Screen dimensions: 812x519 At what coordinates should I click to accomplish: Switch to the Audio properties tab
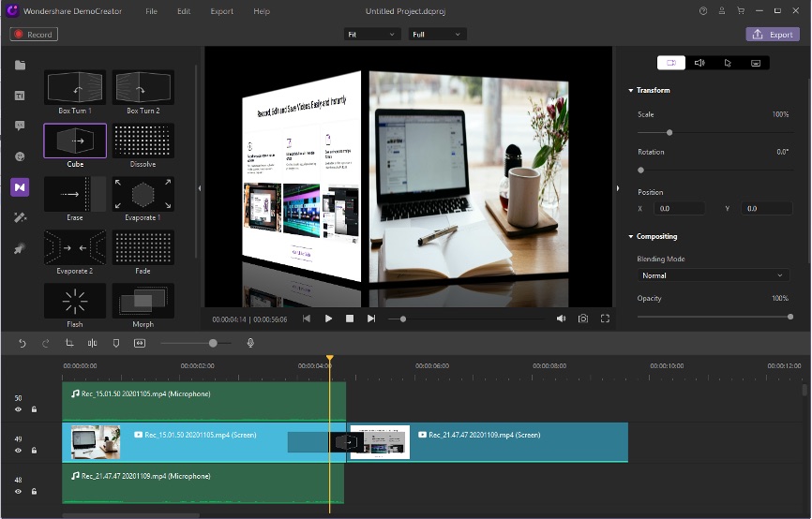[699, 63]
